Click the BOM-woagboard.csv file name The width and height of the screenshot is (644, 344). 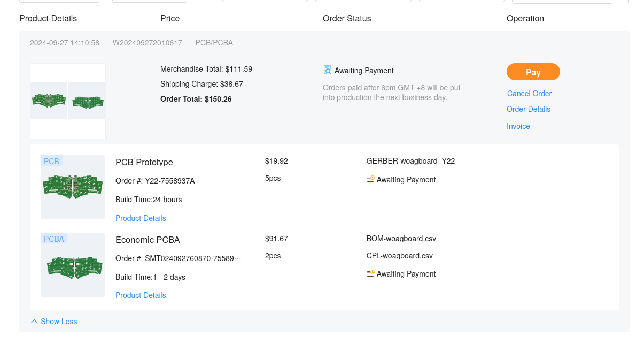tap(401, 239)
